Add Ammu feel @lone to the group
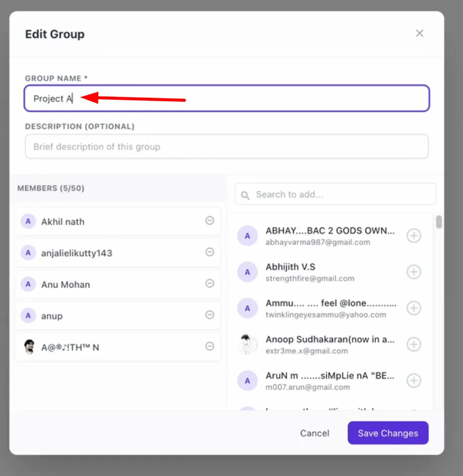463x476 pixels. point(414,308)
